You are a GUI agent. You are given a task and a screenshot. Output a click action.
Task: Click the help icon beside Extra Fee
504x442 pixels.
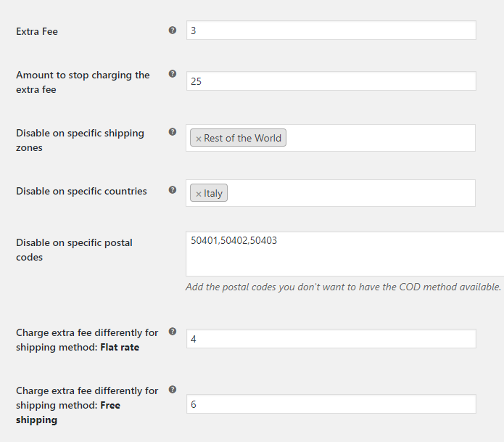(173, 30)
